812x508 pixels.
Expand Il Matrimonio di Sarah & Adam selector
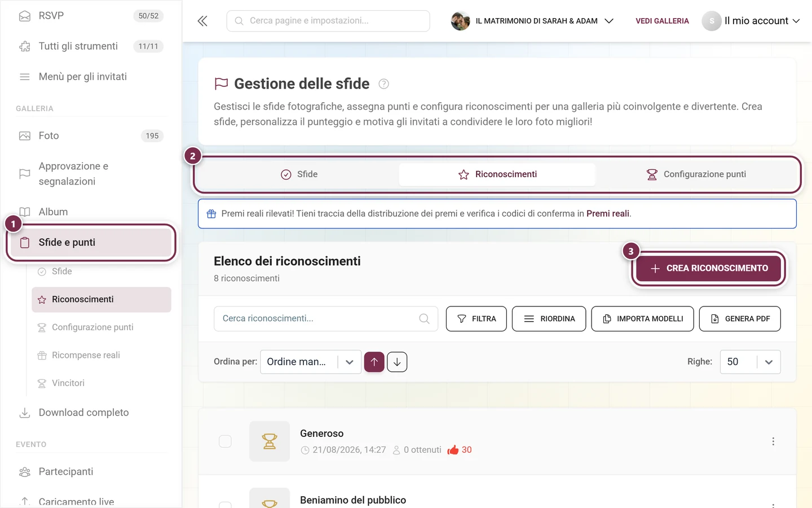click(x=532, y=21)
